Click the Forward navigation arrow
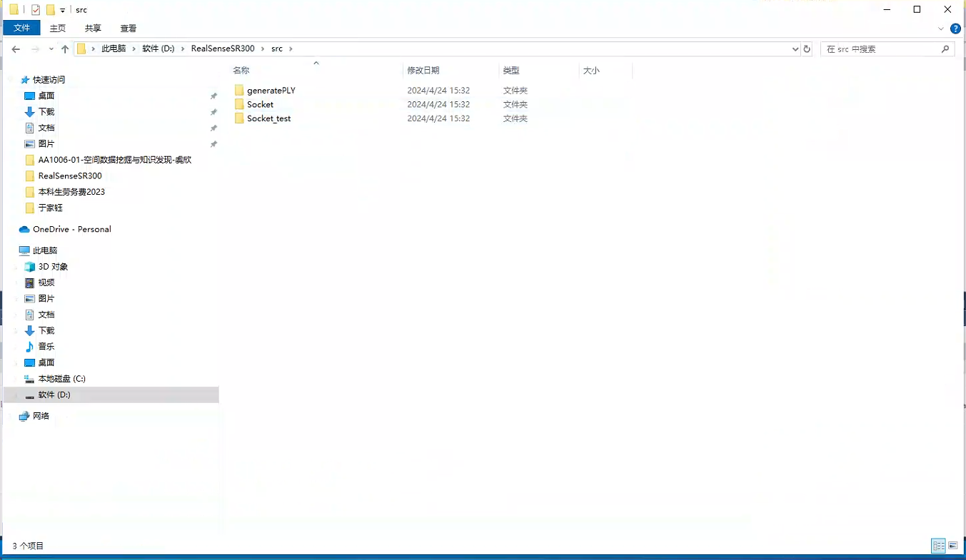This screenshot has height=560, width=966. coord(34,49)
